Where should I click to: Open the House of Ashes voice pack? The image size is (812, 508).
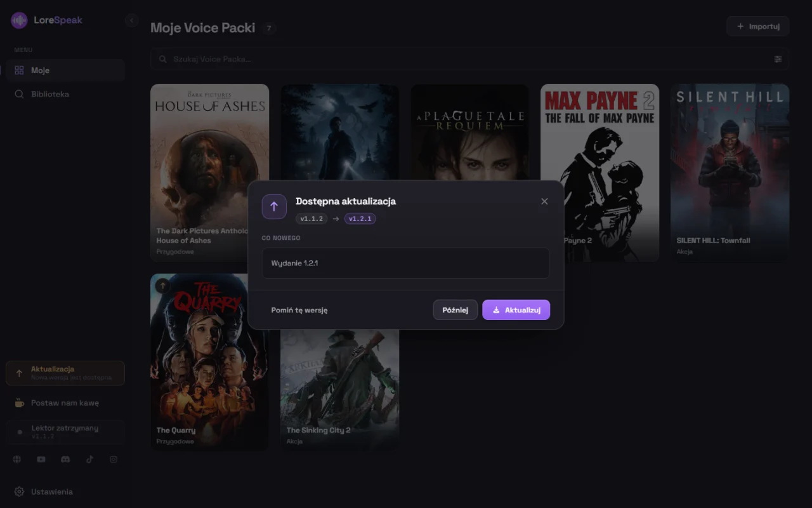click(x=209, y=173)
